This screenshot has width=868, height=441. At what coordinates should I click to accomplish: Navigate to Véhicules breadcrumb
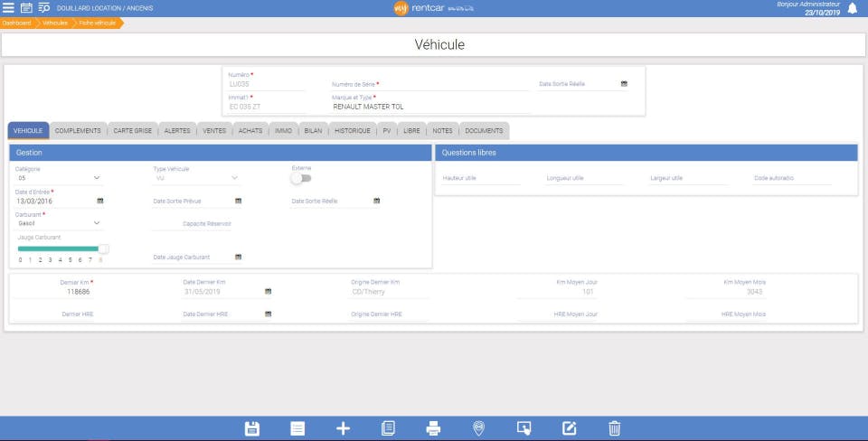[55, 23]
